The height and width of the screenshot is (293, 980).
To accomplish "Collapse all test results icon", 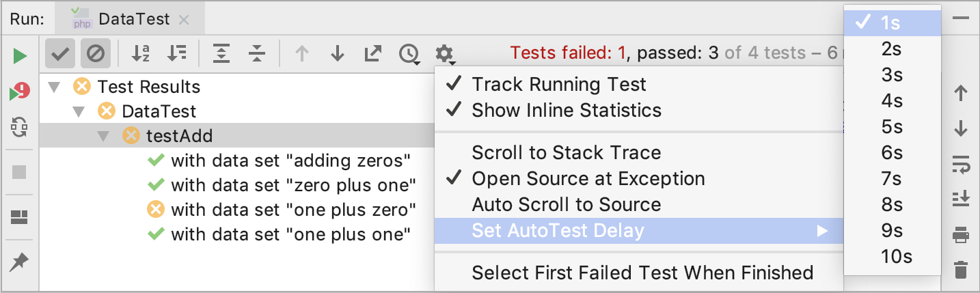I will click(256, 53).
